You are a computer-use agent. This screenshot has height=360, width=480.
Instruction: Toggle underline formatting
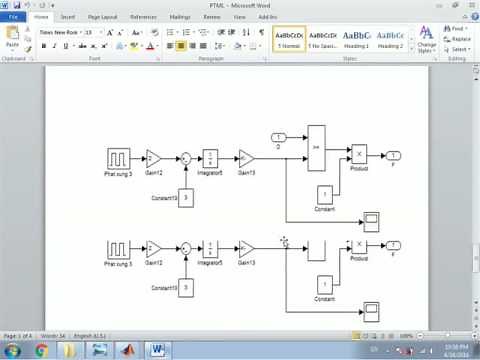tap(66, 46)
